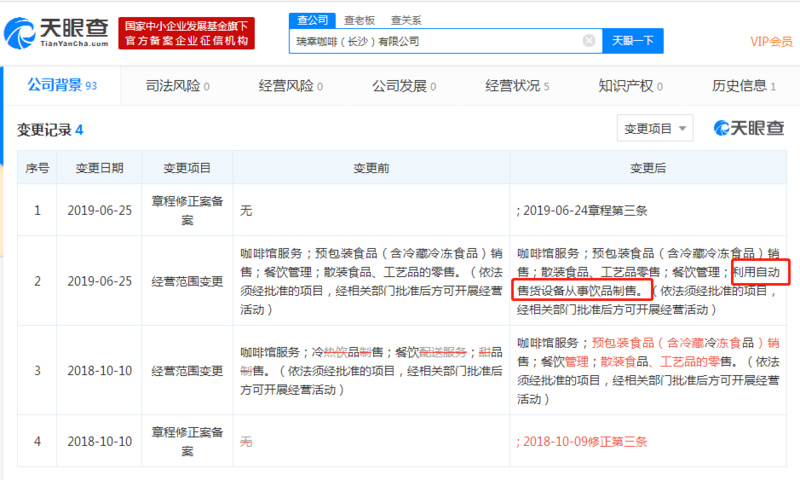Open the 知识产权 tab
Screen dimensions: 800x480
click(x=630, y=86)
